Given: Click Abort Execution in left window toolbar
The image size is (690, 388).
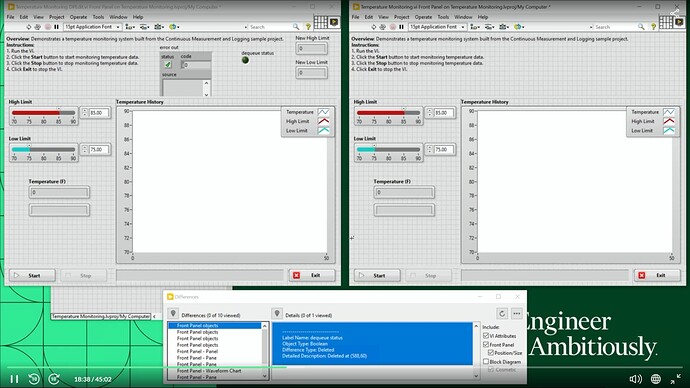Looking at the screenshot, I should (x=48, y=27).
